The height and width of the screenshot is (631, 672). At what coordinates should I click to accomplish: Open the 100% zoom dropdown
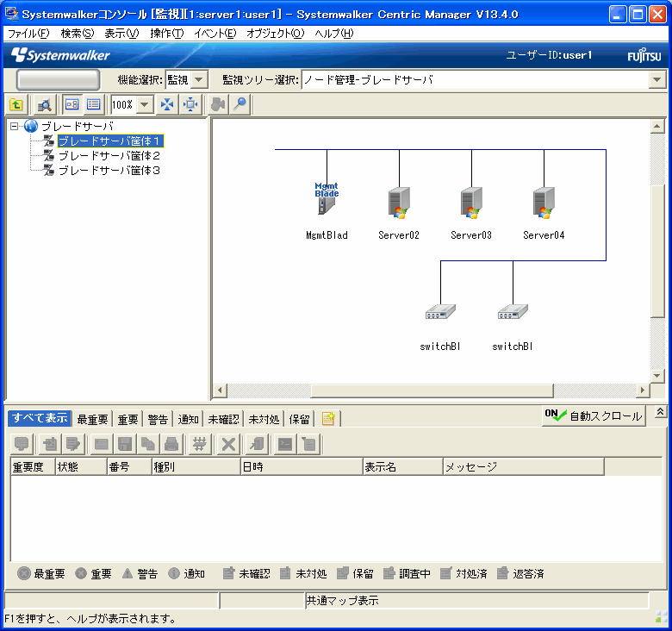pos(145,104)
